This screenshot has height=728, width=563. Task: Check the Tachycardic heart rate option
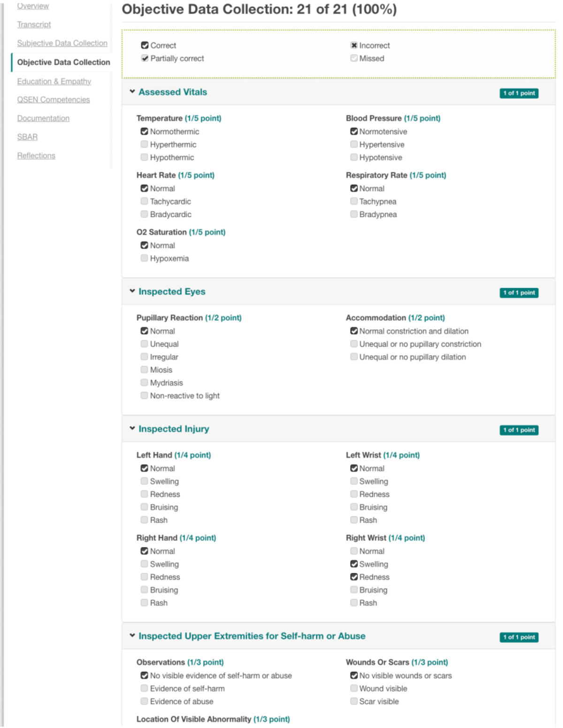pos(145,201)
